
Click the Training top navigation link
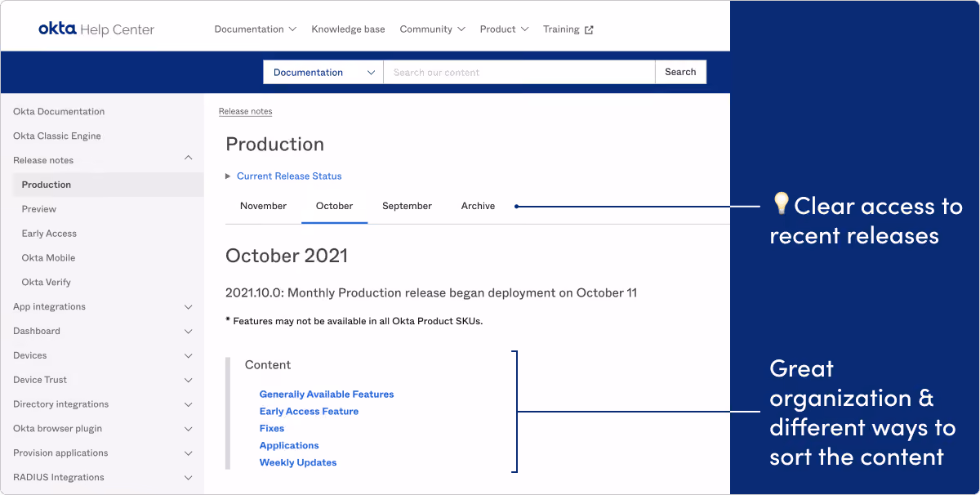[x=561, y=29]
